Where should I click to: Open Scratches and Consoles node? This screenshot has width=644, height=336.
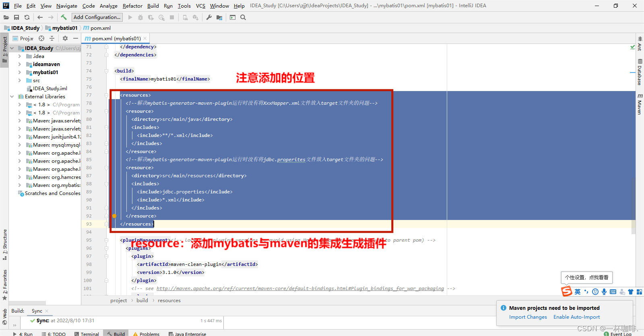[49, 193]
